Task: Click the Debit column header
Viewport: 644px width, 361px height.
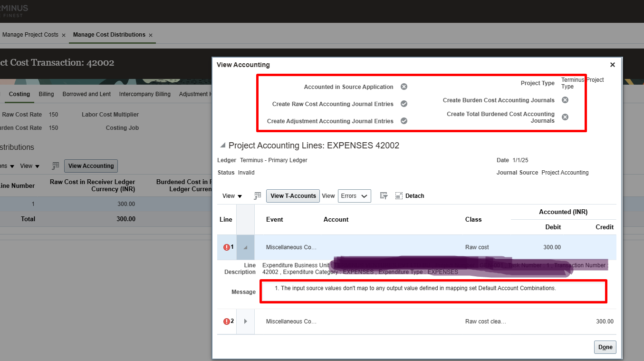Action: (x=553, y=227)
